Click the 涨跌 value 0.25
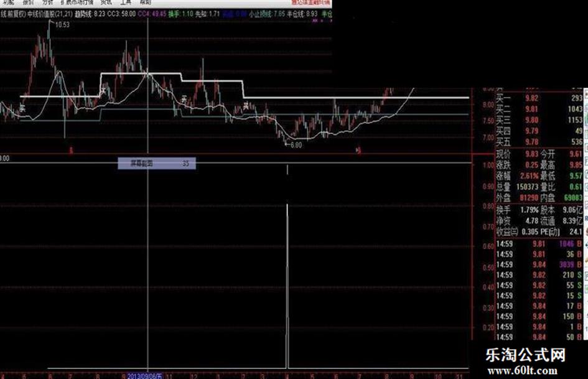 (532, 165)
